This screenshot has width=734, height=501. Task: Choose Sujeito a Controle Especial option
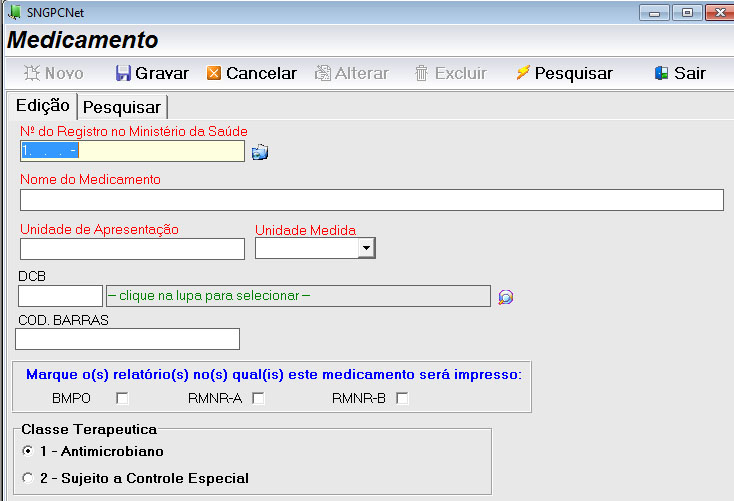(27, 478)
